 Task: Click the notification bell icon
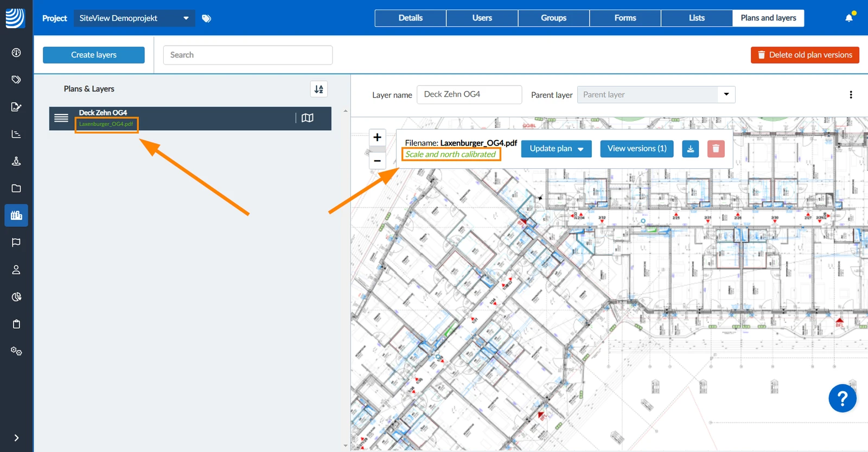tap(849, 18)
